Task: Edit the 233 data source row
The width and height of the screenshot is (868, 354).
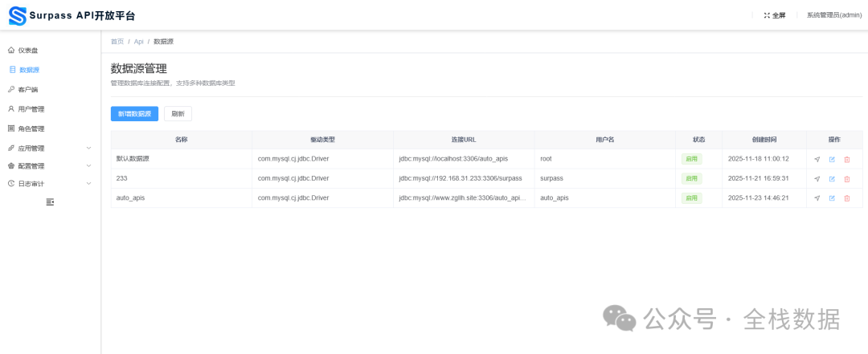Action: [832, 178]
